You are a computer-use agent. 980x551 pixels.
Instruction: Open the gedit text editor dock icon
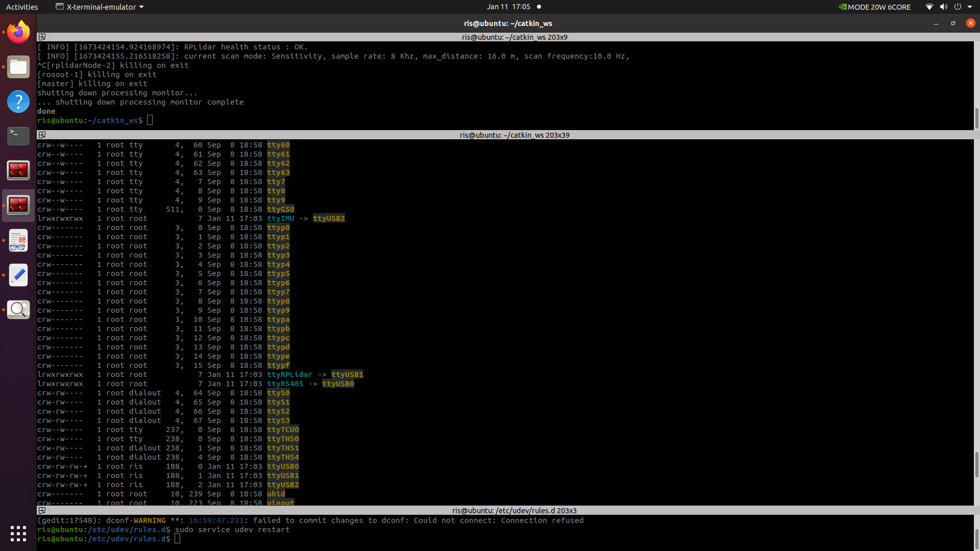pyautogui.click(x=18, y=275)
